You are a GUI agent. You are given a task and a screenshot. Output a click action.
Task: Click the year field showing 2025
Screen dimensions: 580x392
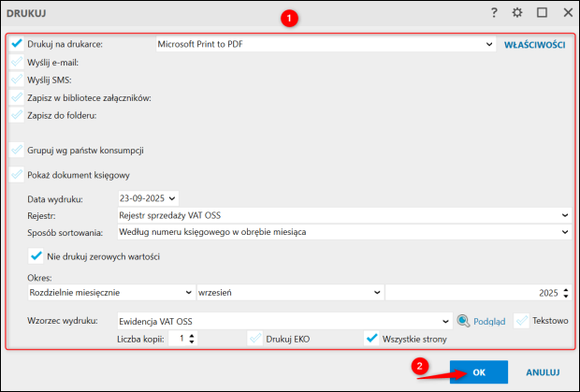[x=473, y=293]
